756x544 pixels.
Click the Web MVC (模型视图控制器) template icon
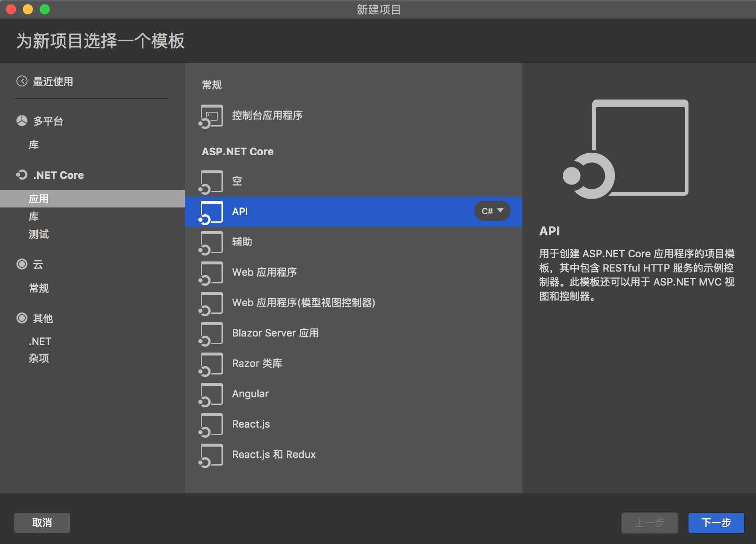[211, 304]
